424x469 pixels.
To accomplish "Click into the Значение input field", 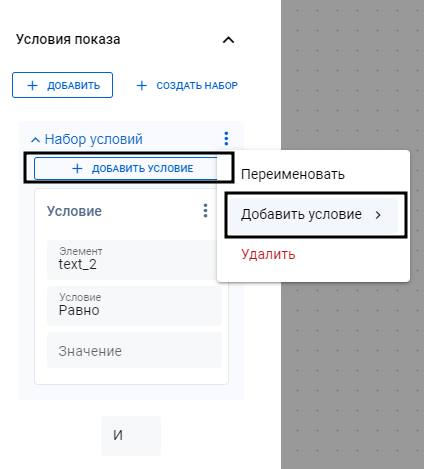I will [134, 350].
